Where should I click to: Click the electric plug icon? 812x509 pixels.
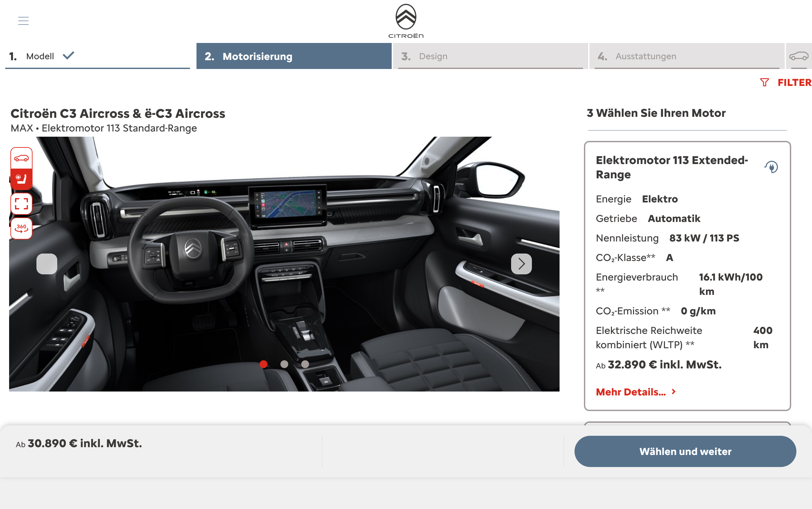click(771, 167)
